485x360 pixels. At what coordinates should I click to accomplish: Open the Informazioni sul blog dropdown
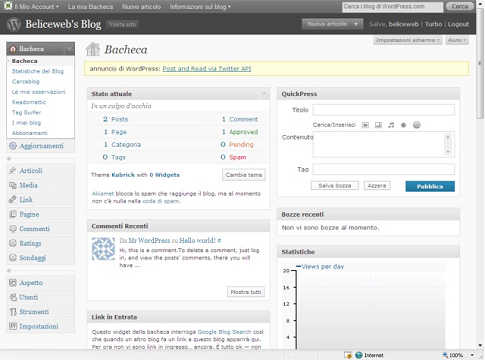pos(200,6)
